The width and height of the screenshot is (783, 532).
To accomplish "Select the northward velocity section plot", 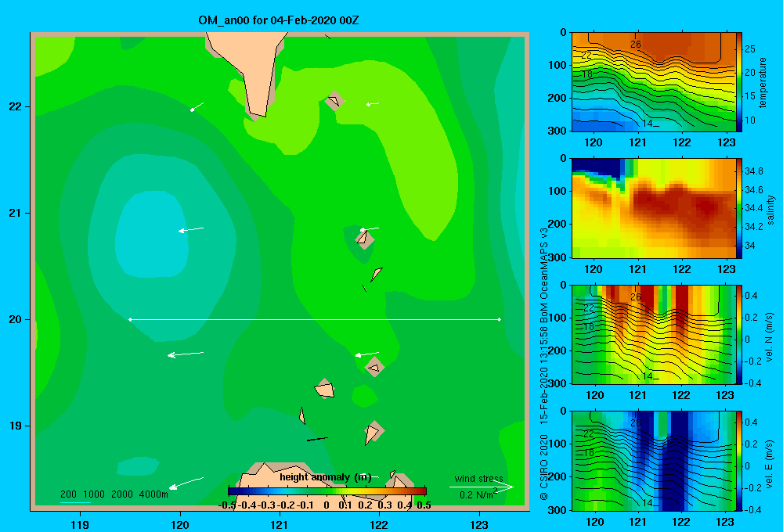I will click(654, 335).
